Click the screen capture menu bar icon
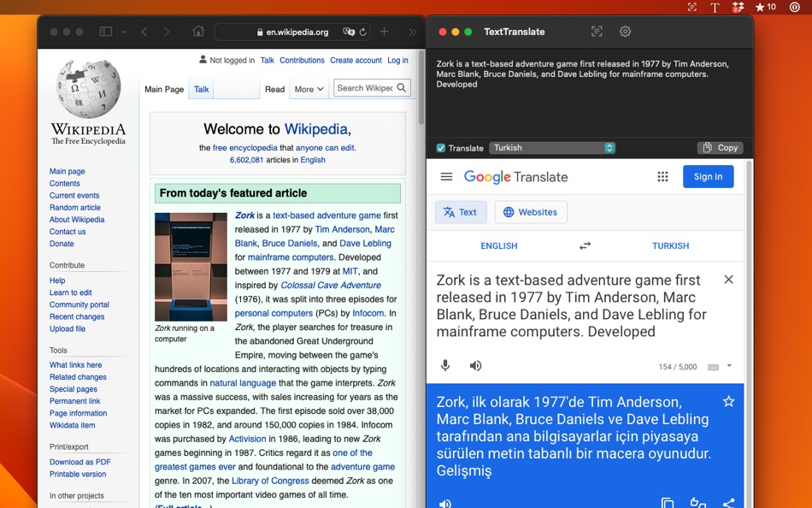 click(x=691, y=7)
